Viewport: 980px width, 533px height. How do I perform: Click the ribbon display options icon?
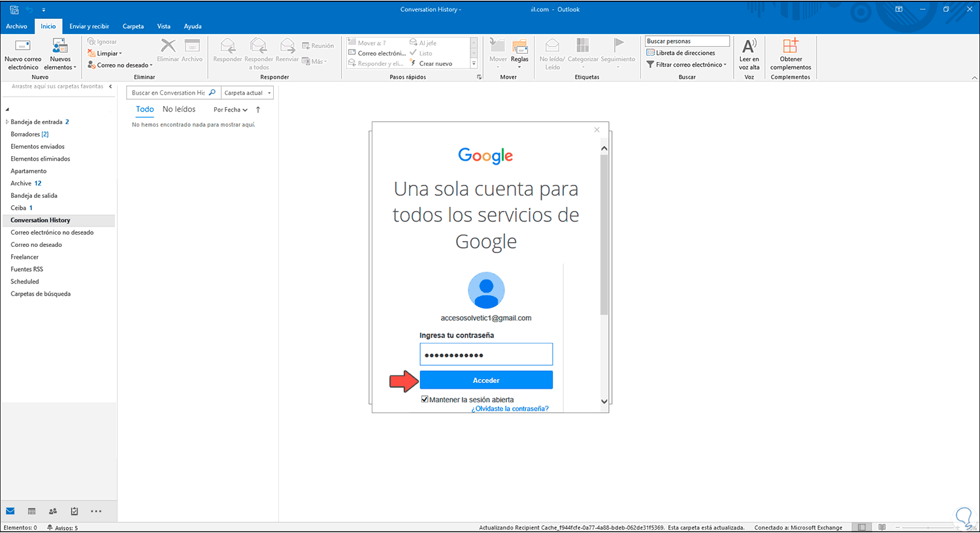[x=899, y=10]
